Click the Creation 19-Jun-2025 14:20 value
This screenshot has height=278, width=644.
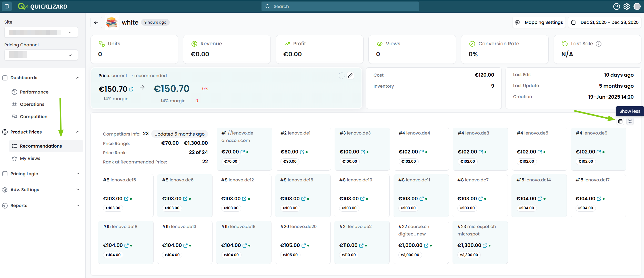tap(611, 97)
